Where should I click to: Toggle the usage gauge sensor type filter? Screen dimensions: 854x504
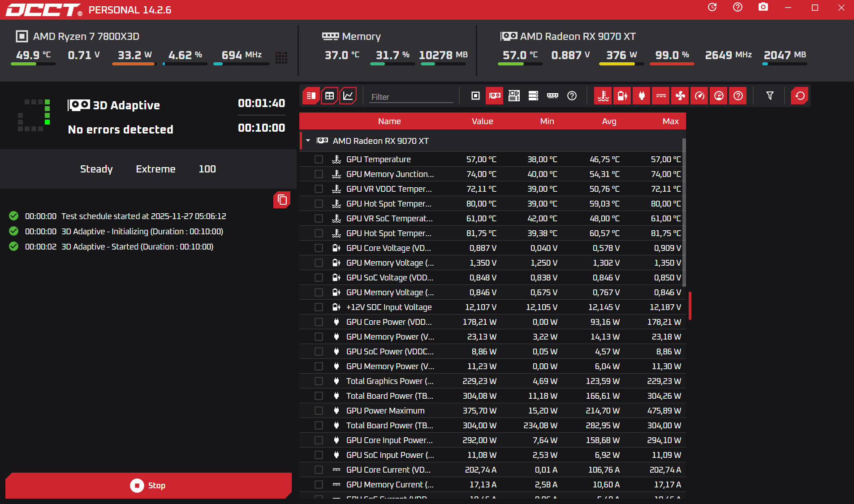[719, 96]
